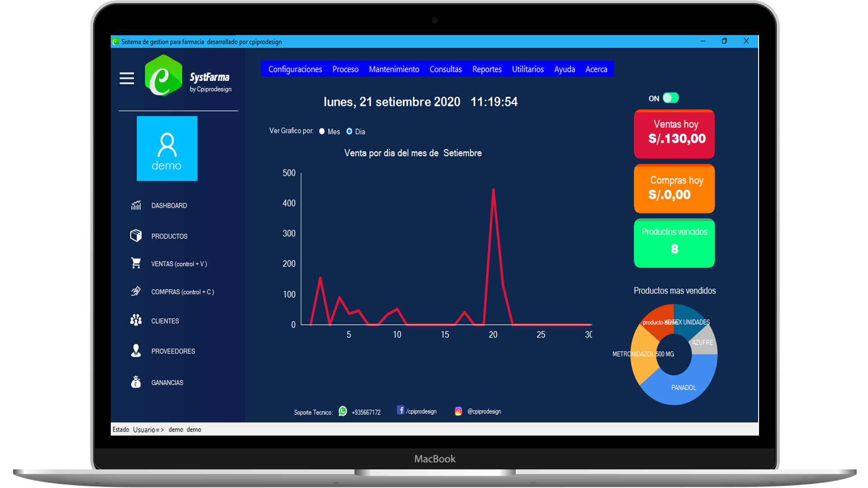Click the demo user profile tile
Viewport: 868px width, 488px height.
167,149
